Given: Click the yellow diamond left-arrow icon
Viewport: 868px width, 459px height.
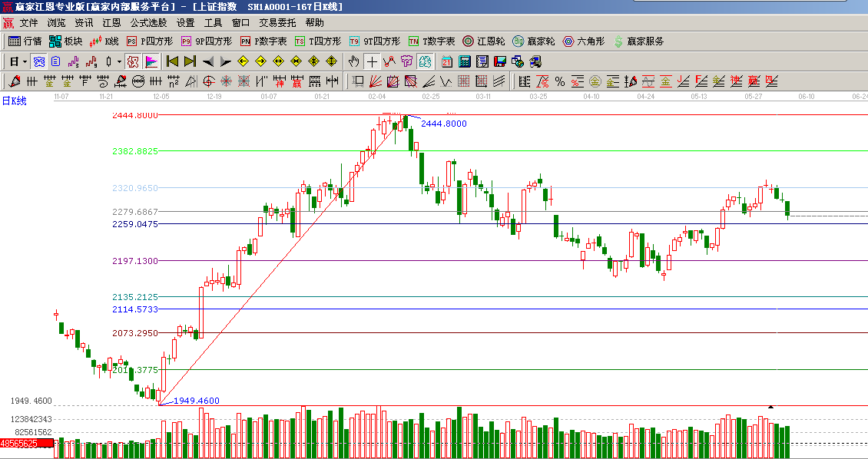Looking at the screenshot, I should [244, 61].
